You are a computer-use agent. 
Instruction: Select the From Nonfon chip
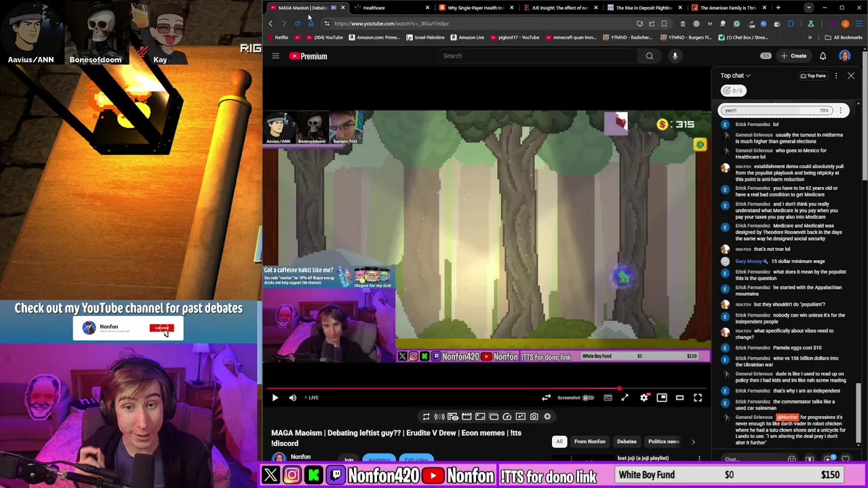coord(590,442)
